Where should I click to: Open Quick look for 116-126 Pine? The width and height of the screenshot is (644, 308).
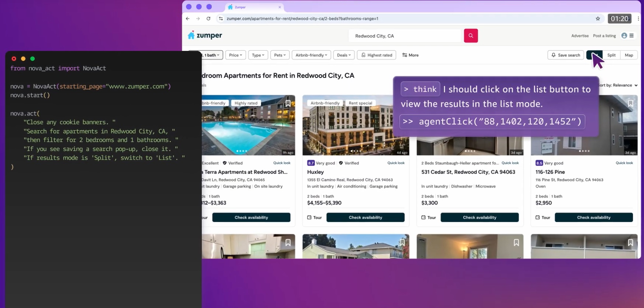pos(624,163)
